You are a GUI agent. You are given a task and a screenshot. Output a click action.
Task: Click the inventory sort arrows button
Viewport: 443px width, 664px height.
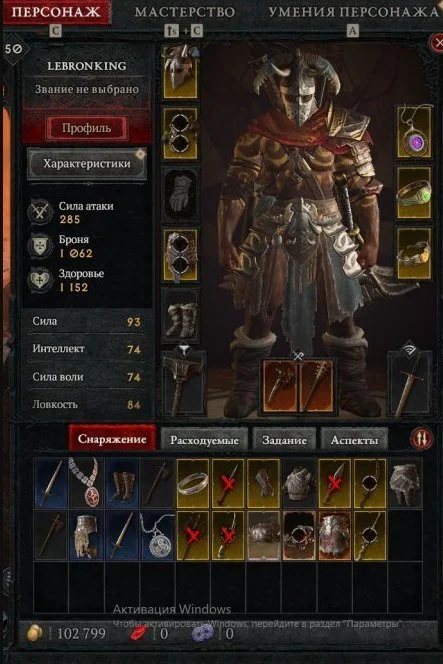click(x=421, y=439)
